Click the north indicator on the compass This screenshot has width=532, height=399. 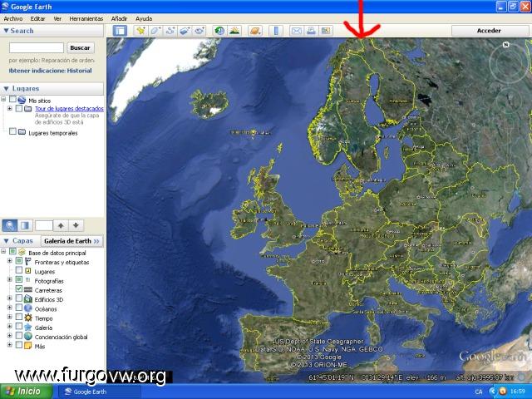(x=506, y=44)
